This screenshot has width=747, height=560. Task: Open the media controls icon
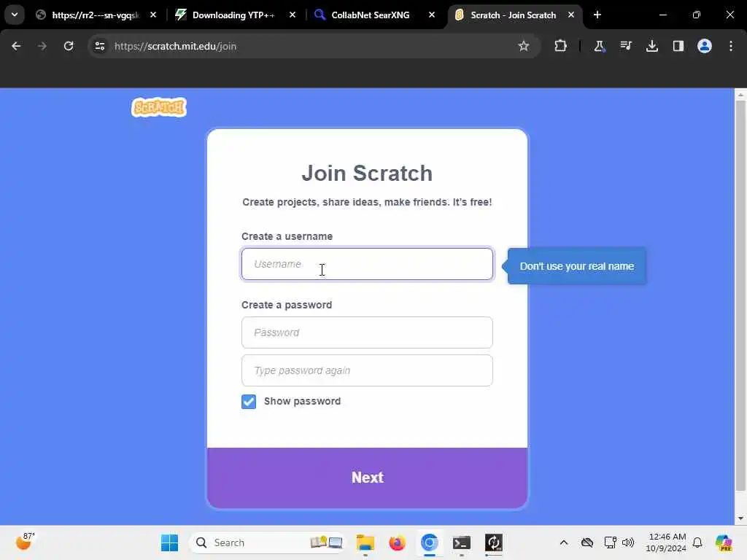point(625,46)
